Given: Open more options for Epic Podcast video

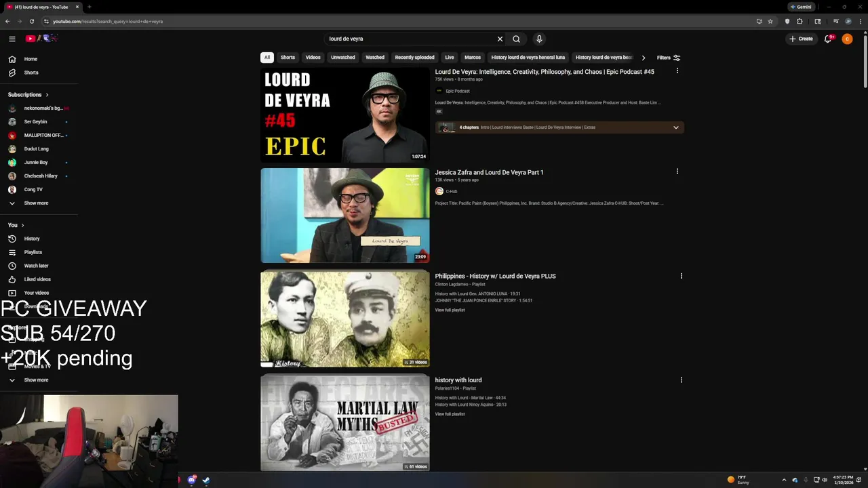Looking at the screenshot, I should [x=677, y=71].
